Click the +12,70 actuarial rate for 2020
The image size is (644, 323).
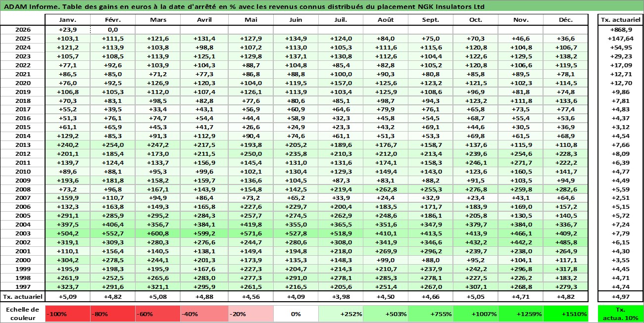coord(620,83)
